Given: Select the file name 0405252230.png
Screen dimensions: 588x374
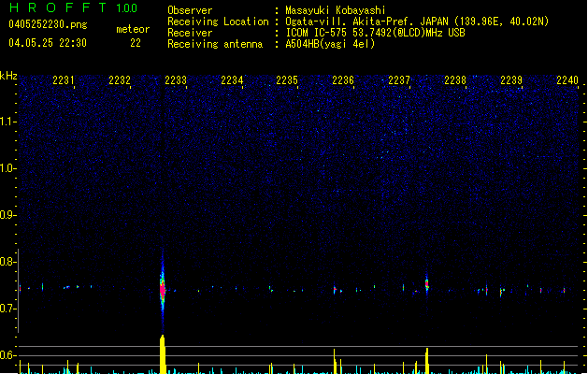Looking at the screenshot, I should click(48, 24).
